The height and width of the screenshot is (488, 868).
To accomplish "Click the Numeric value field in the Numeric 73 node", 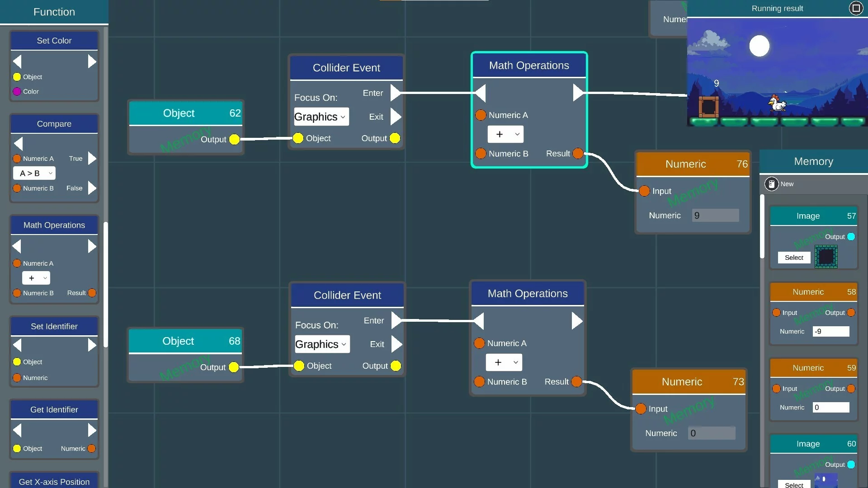I will click(712, 433).
